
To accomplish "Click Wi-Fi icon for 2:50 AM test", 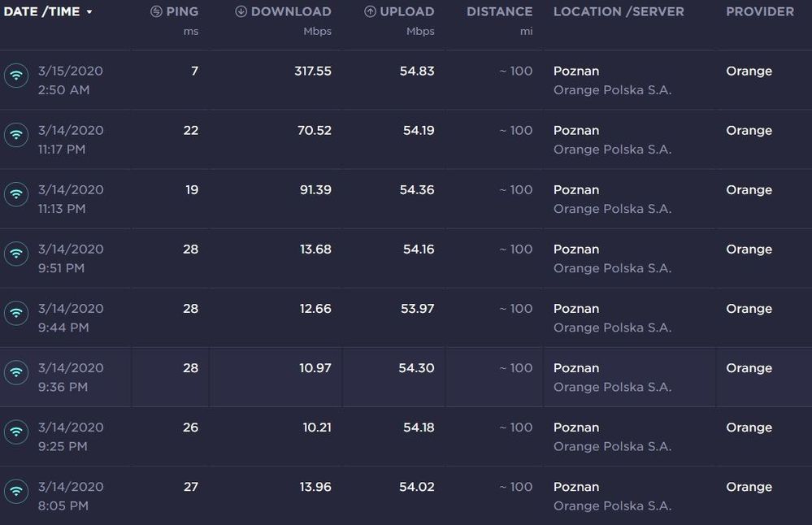I will point(16,76).
